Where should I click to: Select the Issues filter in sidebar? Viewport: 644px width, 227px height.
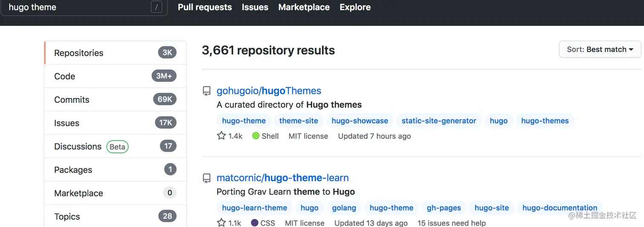point(115,123)
